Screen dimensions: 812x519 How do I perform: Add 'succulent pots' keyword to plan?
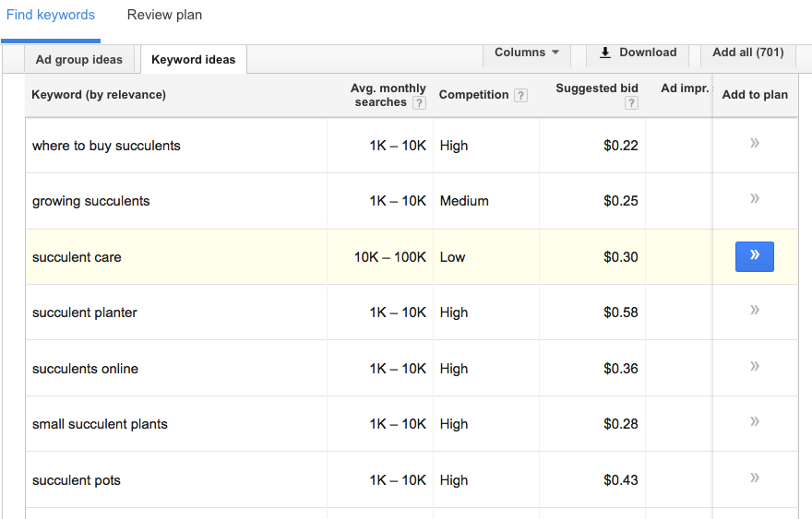[755, 478]
